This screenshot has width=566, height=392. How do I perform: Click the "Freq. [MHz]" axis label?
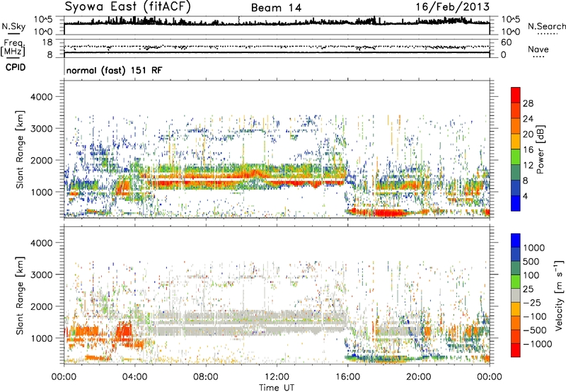pyautogui.click(x=13, y=47)
